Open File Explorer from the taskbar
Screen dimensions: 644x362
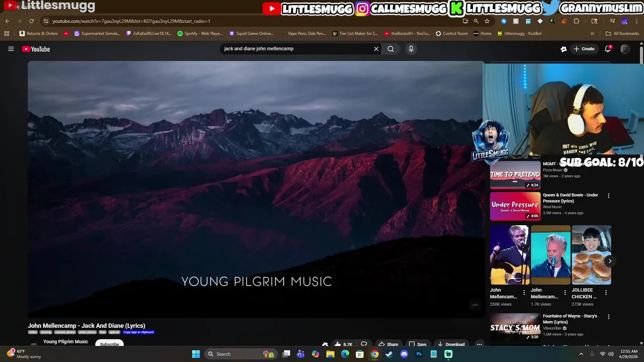click(330, 354)
